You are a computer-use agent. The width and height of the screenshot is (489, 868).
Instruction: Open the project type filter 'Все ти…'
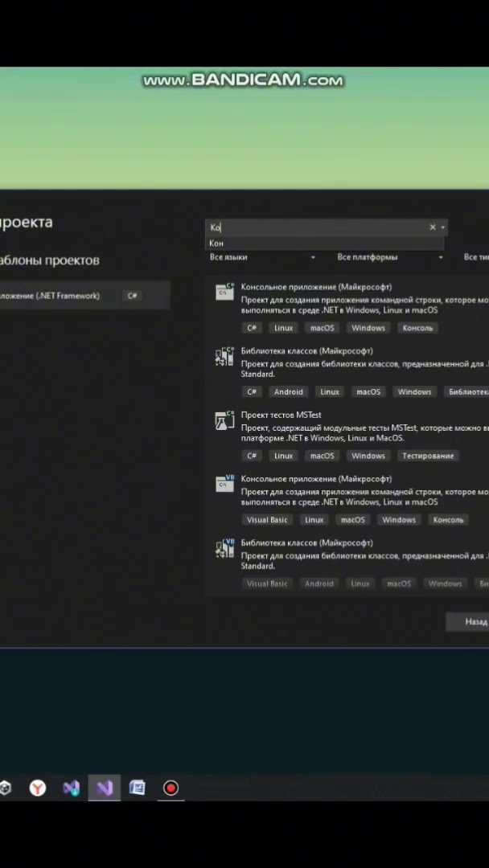pyautogui.click(x=475, y=257)
